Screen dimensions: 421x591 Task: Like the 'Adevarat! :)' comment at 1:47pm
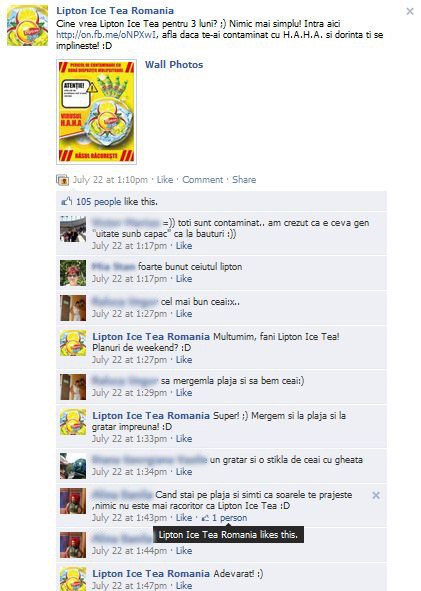[184, 585]
